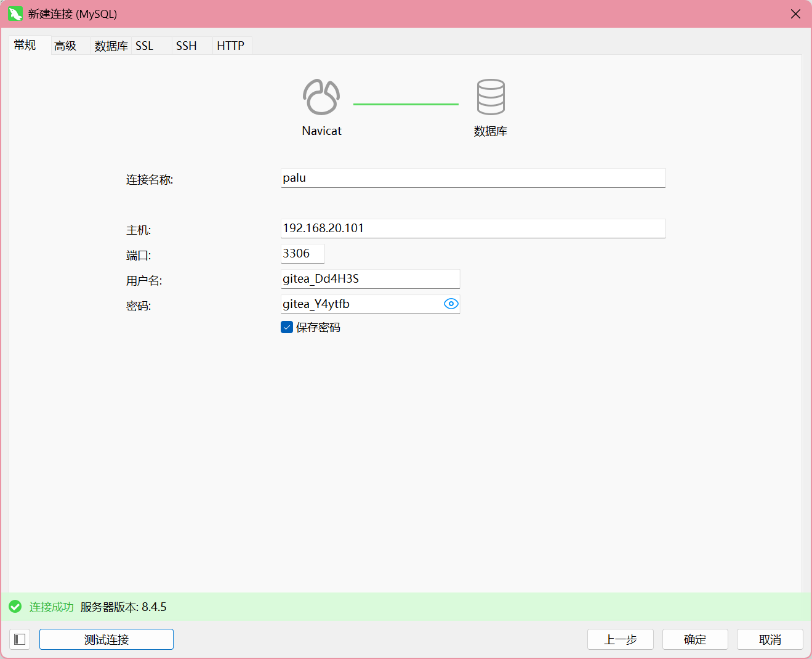This screenshot has width=812, height=659.
Task: Click the Navicat logo icon in diagram
Action: pos(321,97)
